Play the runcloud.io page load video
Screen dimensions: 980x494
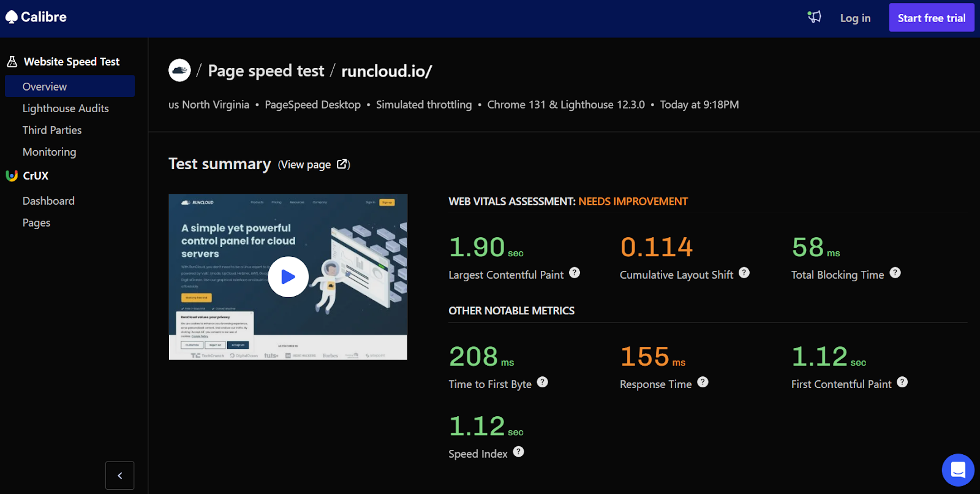tap(288, 277)
